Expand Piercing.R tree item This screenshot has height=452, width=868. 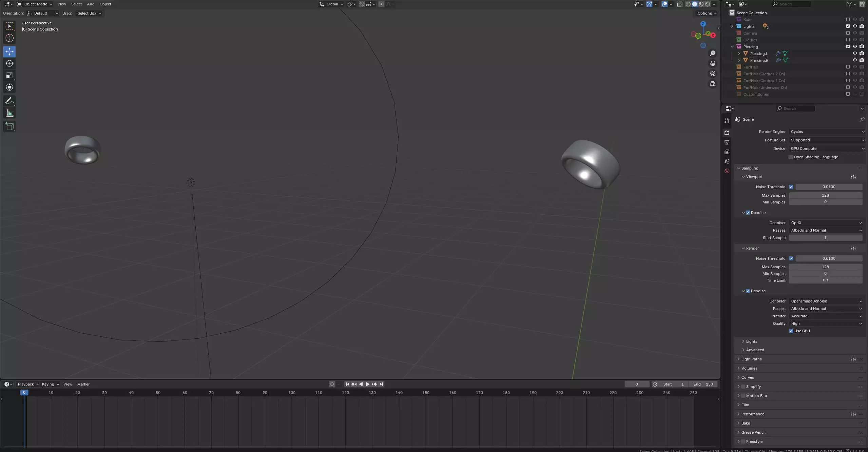pyautogui.click(x=739, y=60)
